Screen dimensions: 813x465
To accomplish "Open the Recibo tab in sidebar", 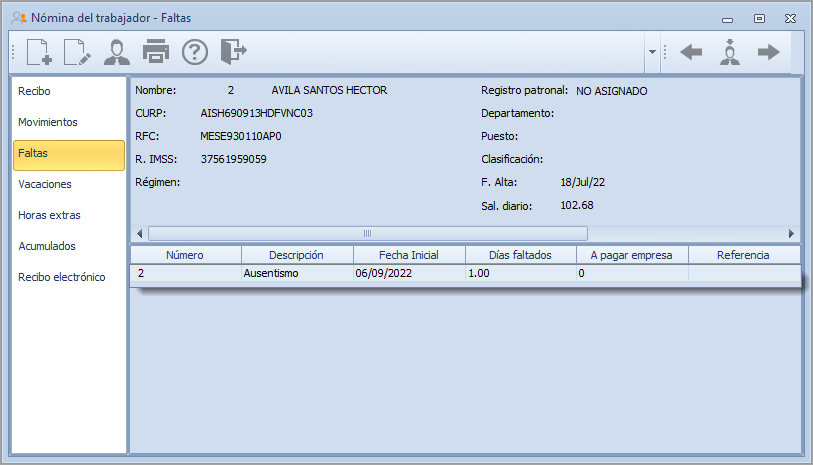I will point(34,91).
